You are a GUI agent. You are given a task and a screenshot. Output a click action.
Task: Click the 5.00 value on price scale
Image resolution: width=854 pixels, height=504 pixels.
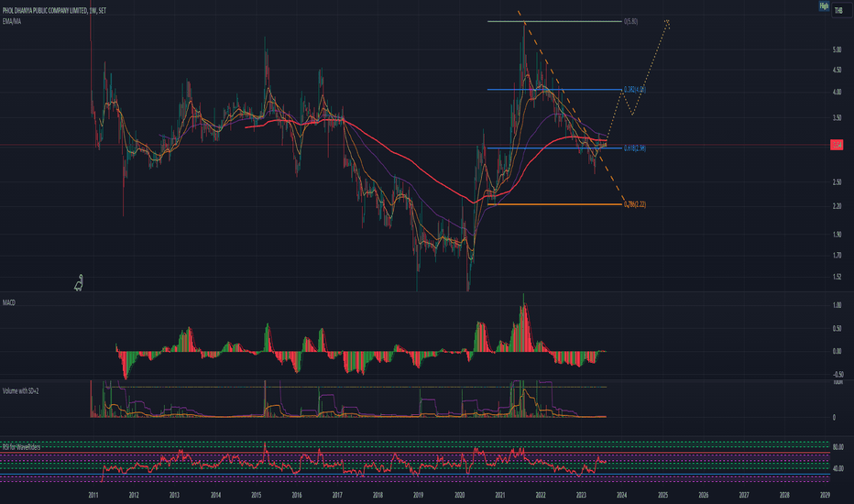click(837, 50)
